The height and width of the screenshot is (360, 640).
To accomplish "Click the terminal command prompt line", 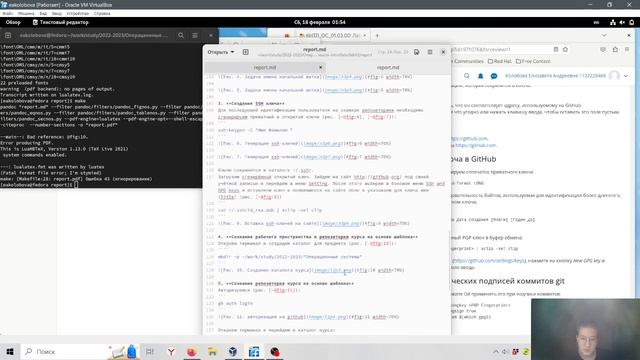I will [39, 185].
